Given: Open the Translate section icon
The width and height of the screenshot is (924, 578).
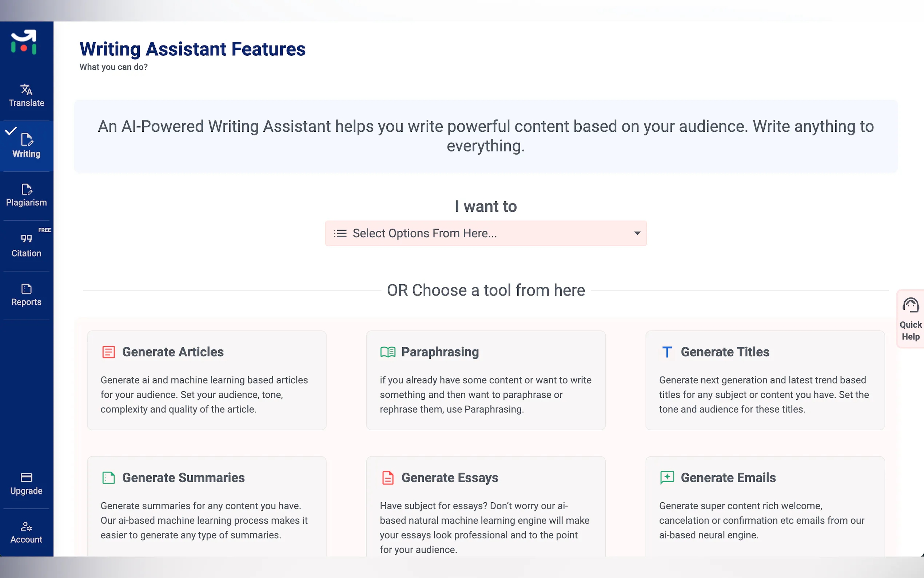Looking at the screenshot, I should pos(26,90).
